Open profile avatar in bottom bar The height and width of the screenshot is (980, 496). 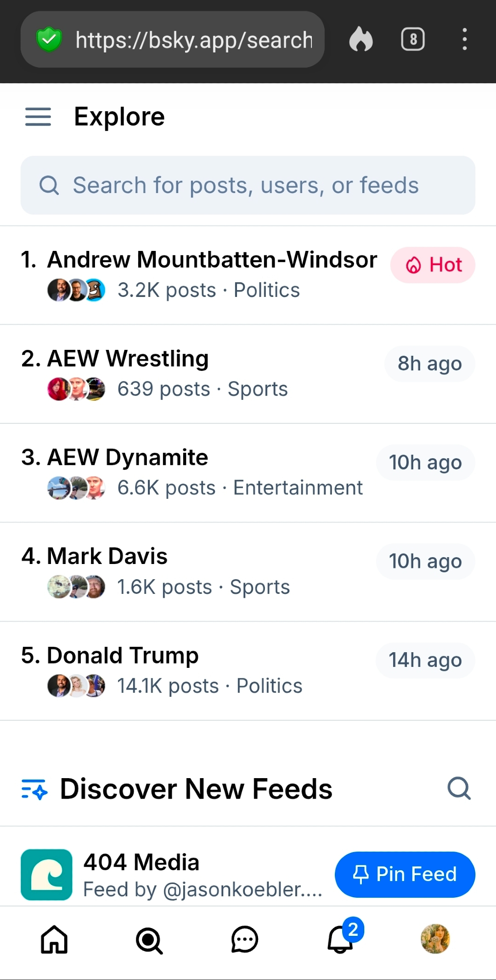tap(435, 939)
